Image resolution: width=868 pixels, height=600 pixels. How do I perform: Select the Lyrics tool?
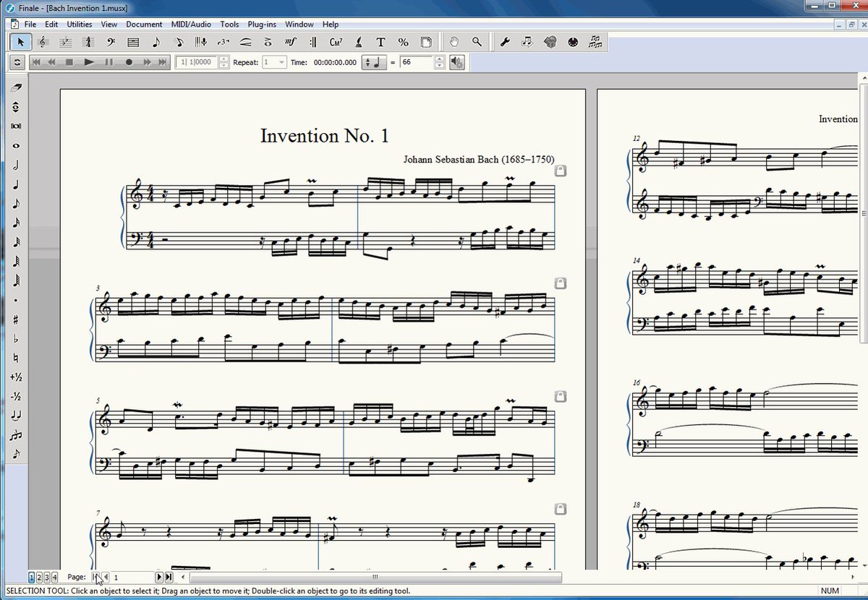pos(358,42)
